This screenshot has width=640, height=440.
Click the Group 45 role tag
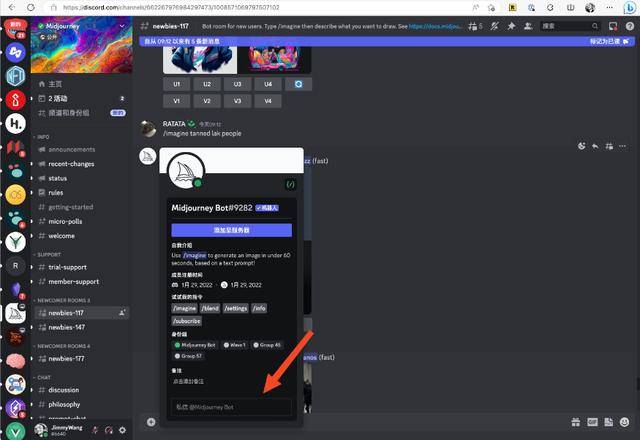click(267, 345)
